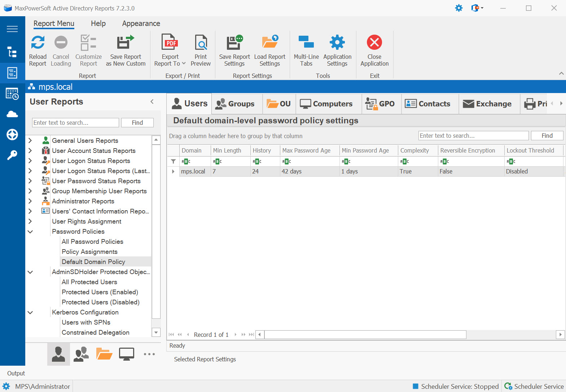
Task: Open Application Settings gear
Action: point(337,43)
